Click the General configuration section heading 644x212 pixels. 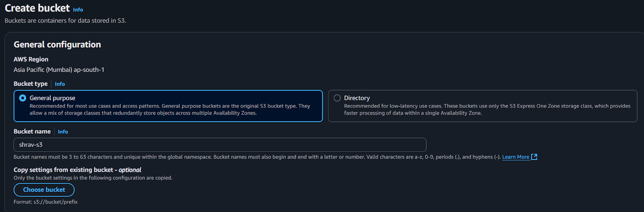(x=57, y=45)
